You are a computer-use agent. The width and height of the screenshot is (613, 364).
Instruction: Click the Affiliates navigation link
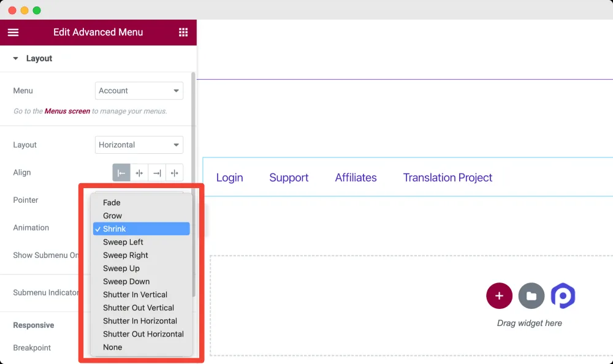click(356, 178)
